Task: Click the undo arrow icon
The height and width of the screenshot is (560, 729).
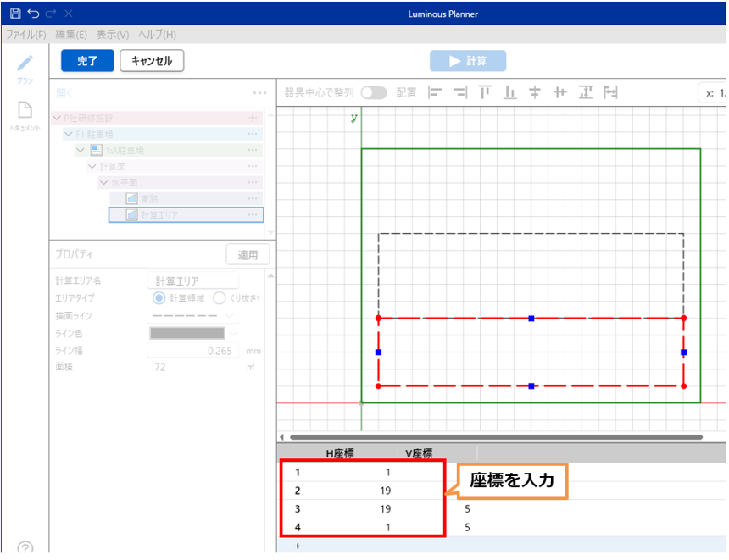Action: click(x=33, y=14)
